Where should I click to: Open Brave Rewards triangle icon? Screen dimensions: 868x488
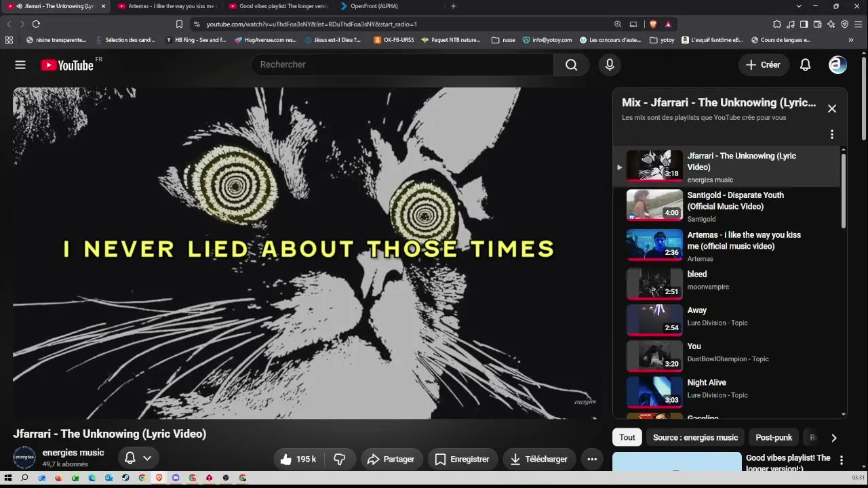668,24
